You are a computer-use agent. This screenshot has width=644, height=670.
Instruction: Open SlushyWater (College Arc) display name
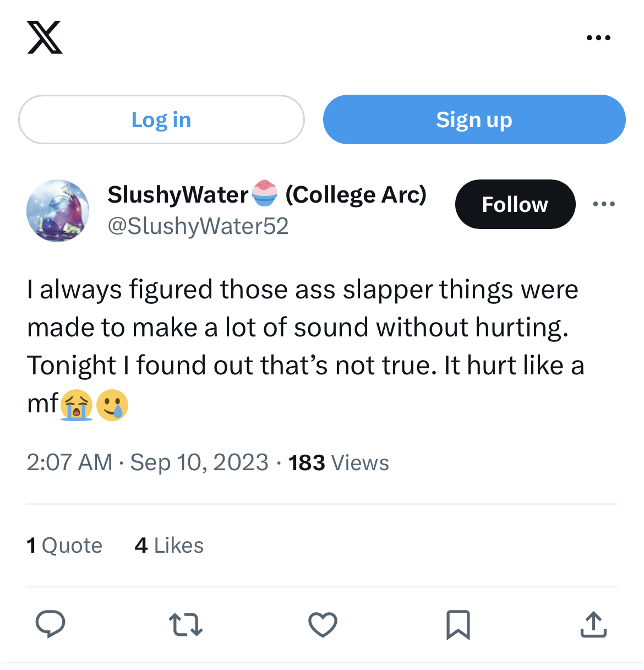(x=267, y=194)
